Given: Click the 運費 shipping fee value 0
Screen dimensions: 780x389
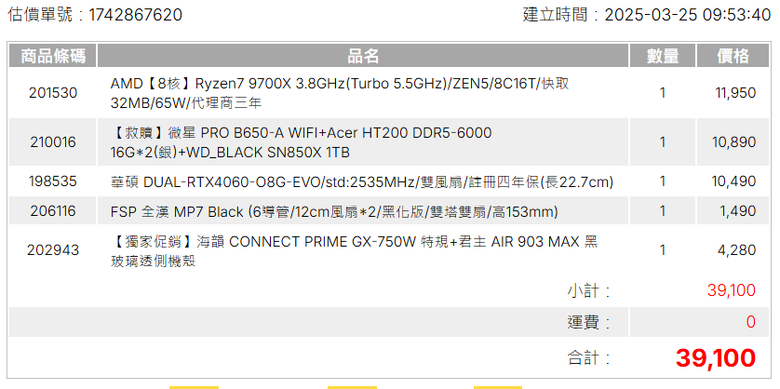Looking at the screenshot, I should pos(751,322).
